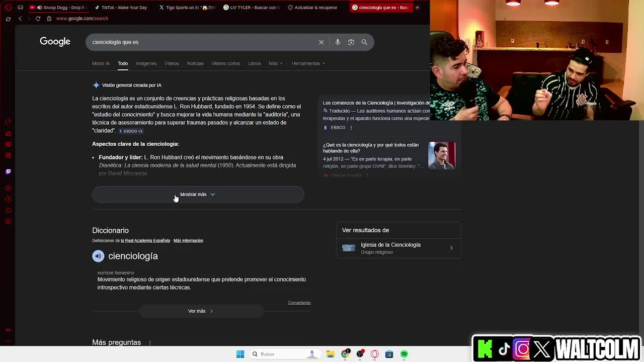Open the EBSCO +3 sources chip
Viewport: 644px width, 362px height.
coord(131,131)
